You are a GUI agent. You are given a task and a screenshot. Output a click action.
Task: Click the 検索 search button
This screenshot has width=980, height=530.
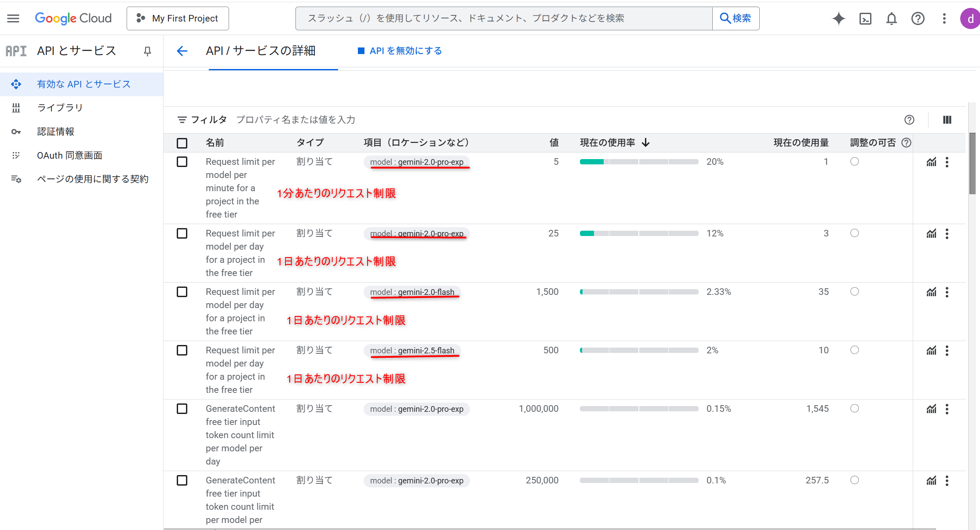point(736,18)
